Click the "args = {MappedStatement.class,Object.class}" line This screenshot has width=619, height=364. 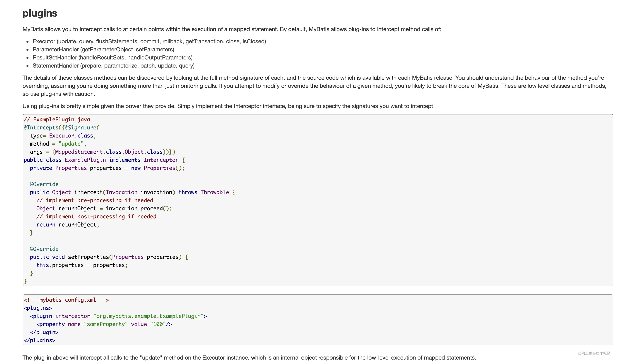[x=103, y=152]
